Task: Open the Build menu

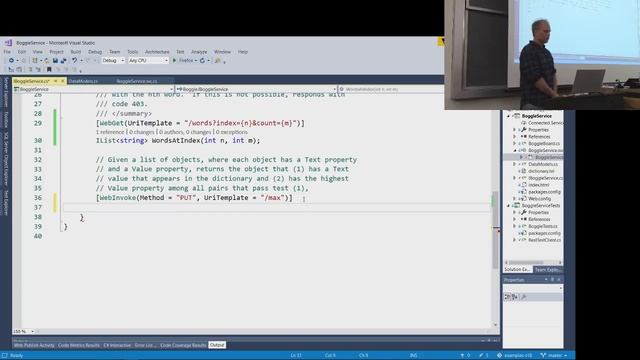Action: (x=76, y=52)
